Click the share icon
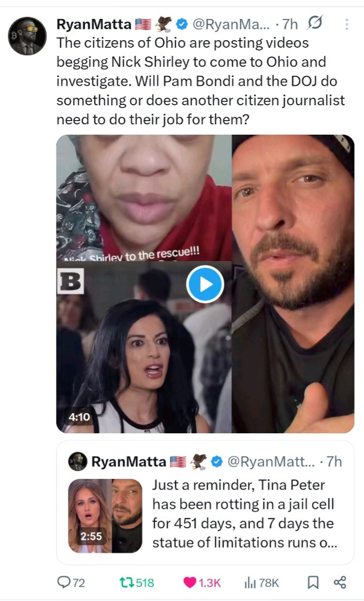 tap(340, 583)
